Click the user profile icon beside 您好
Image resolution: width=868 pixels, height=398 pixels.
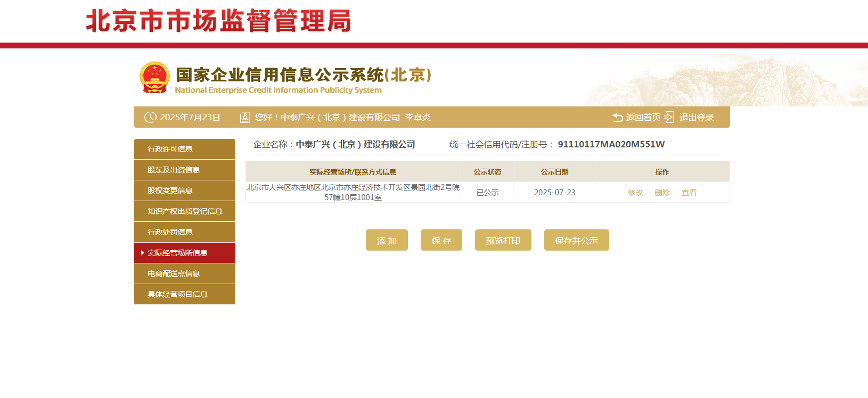(245, 117)
